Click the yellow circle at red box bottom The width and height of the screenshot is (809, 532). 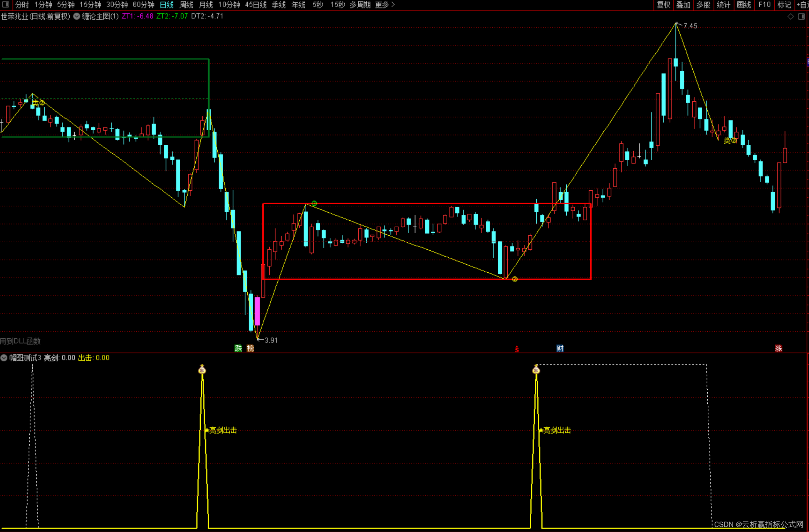point(515,279)
